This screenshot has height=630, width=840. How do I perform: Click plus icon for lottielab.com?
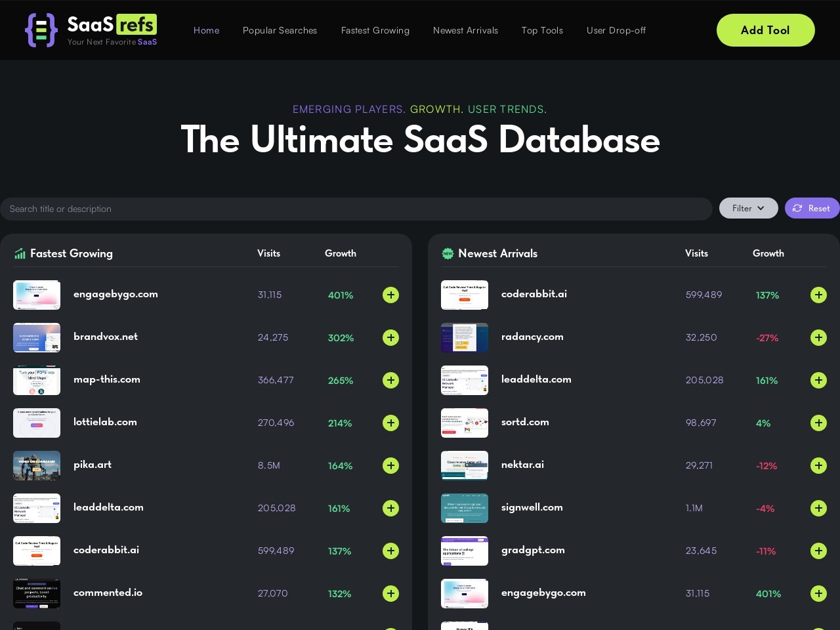[390, 423]
